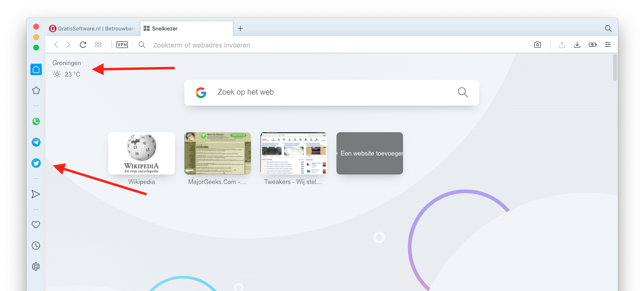Open My Flow arrow icon in sidebar
The height and width of the screenshot is (291, 644).
click(x=36, y=194)
